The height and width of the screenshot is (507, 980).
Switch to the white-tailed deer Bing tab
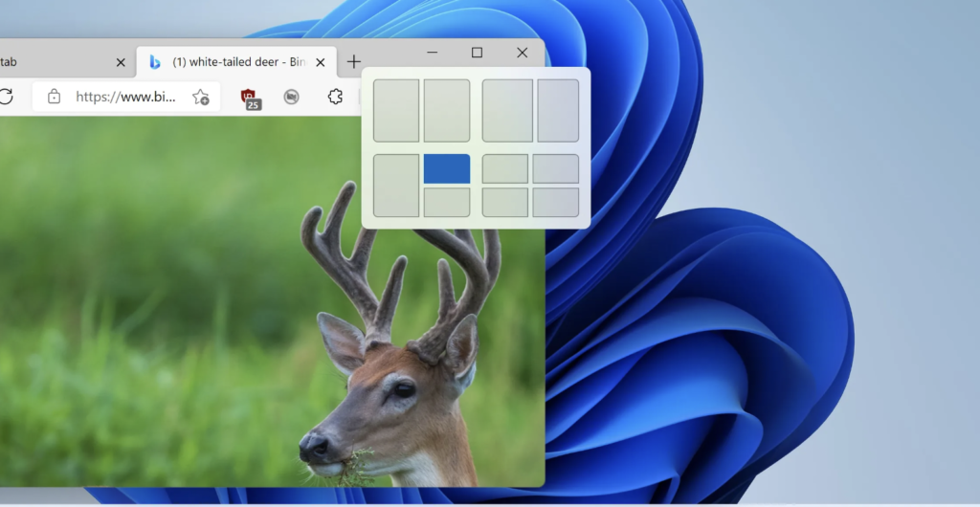pyautogui.click(x=237, y=62)
